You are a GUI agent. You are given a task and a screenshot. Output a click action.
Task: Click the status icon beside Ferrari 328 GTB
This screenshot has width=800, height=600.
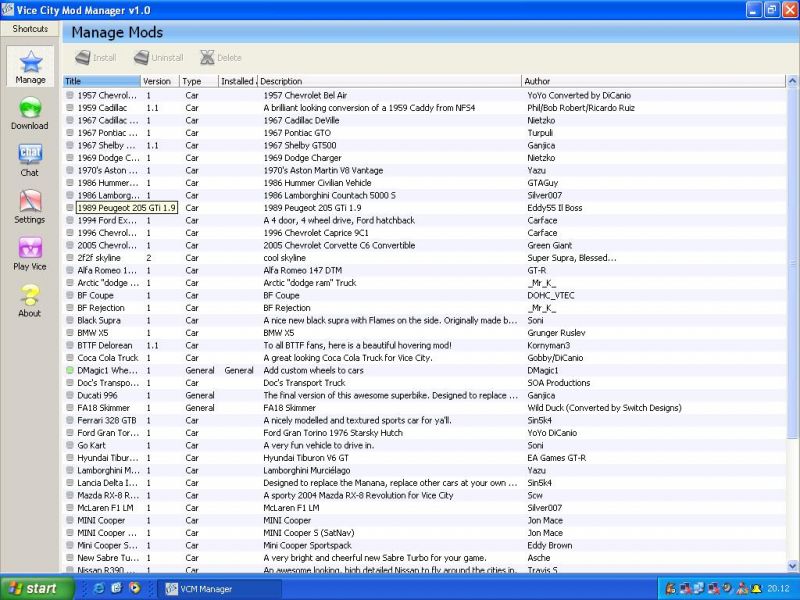(70, 420)
